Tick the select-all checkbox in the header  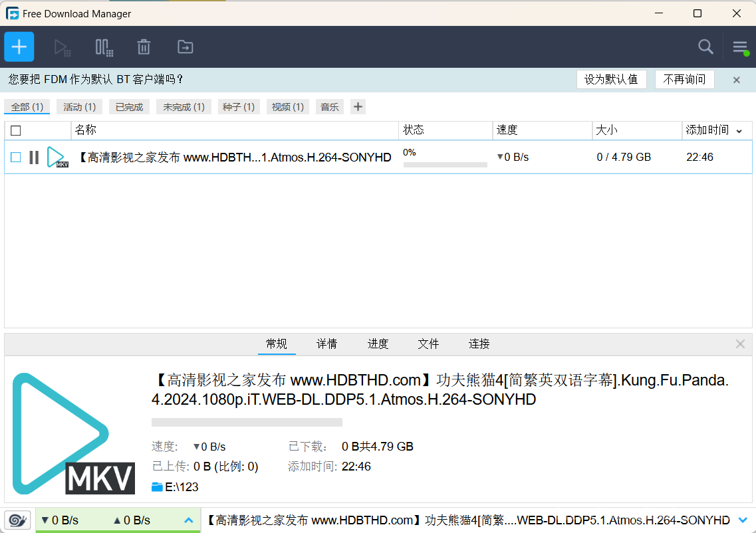click(16, 131)
